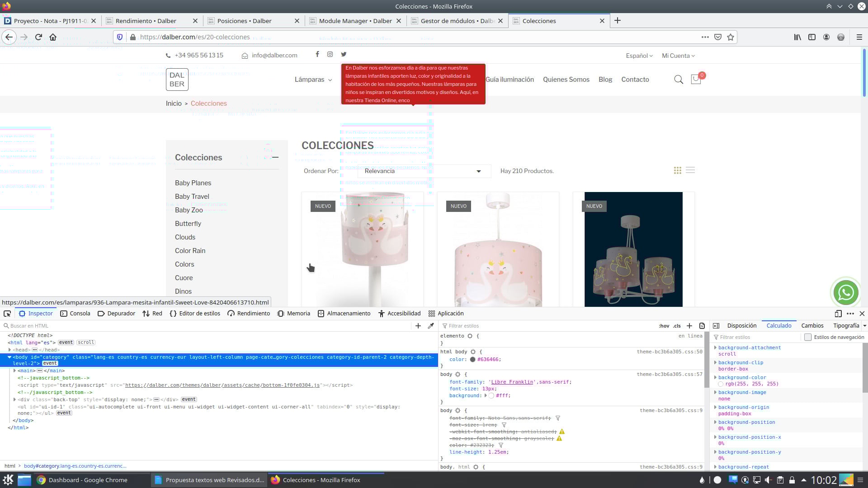Expand background-color computed property
The width and height of the screenshot is (868, 488).
715,377
